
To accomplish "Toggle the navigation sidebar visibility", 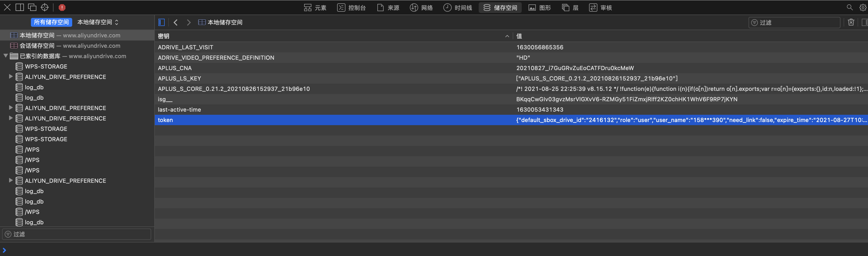I will (162, 22).
